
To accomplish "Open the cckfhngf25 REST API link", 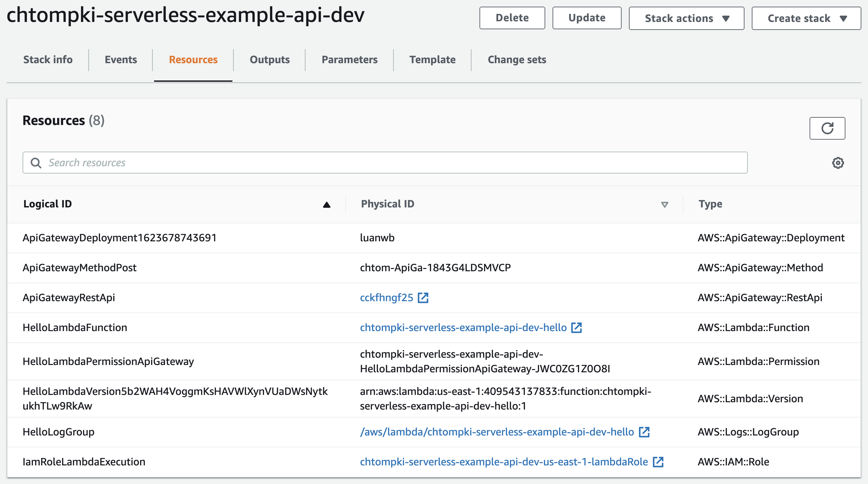I will [386, 298].
